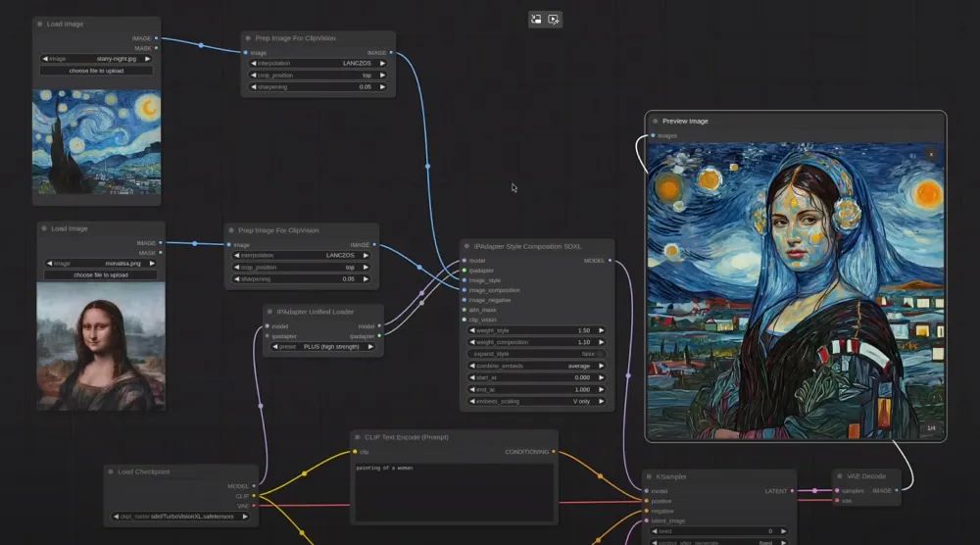Collapse the Preview Image node via title dot
The image size is (980, 545).
pyautogui.click(x=655, y=122)
